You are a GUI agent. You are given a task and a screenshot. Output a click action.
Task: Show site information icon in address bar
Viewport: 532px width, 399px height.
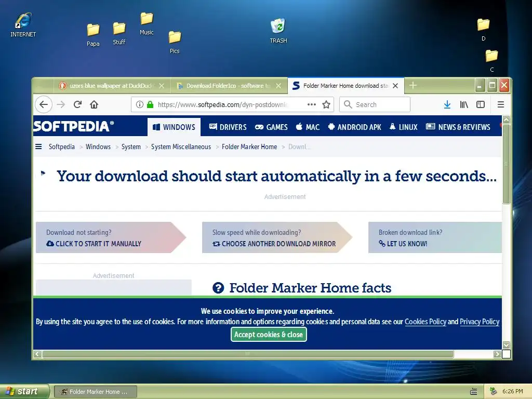tap(139, 104)
